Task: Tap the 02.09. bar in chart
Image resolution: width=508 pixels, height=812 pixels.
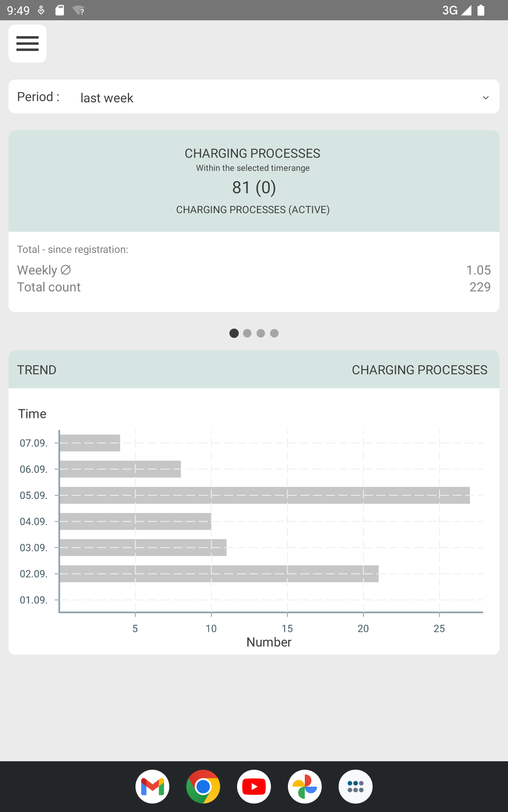Action: (219, 574)
